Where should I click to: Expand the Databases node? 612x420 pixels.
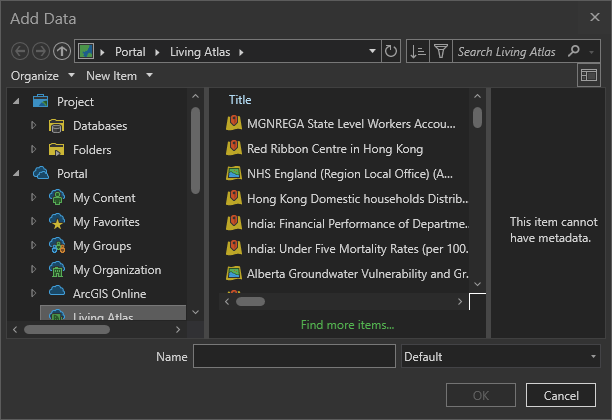[x=33, y=125]
